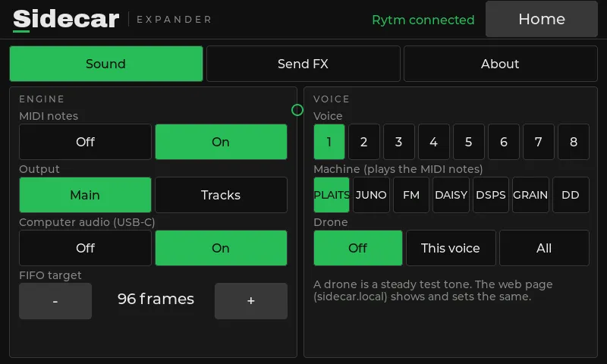The image size is (607, 364).
Task: Set Output to Tracks
Action: pyautogui.click(x=221, y=195)
